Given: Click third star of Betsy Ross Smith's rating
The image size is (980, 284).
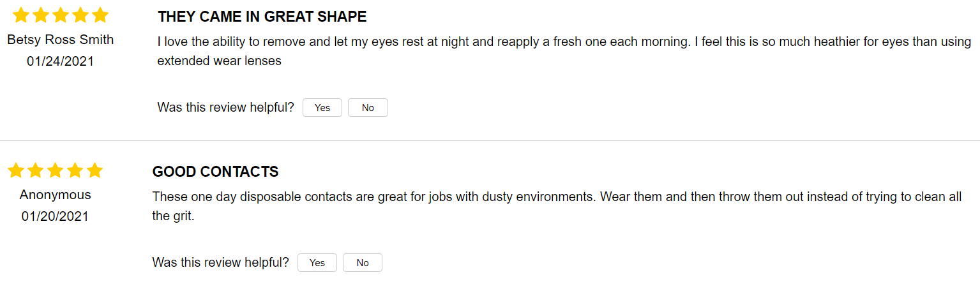Looking at the screenshot, I should [x=61, y=15].
